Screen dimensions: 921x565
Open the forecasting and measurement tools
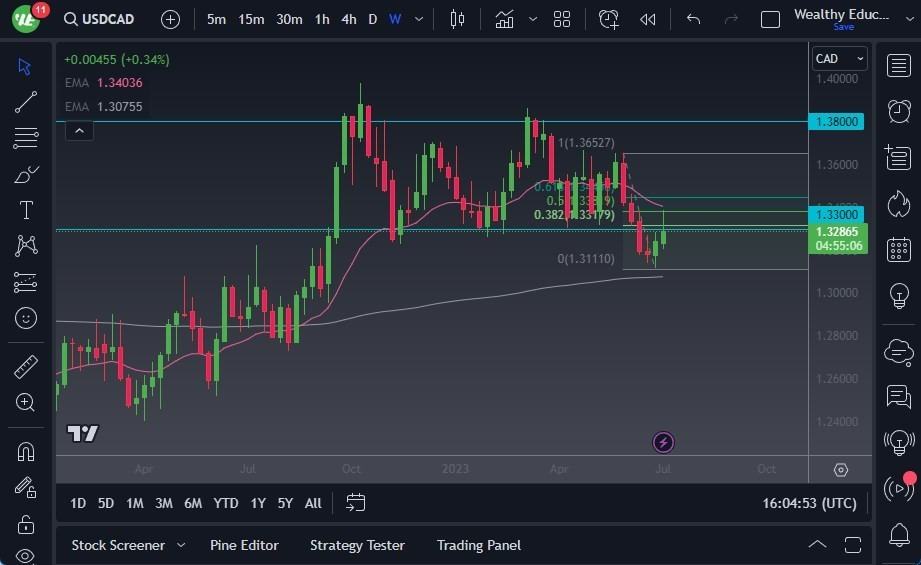point(25,282)
